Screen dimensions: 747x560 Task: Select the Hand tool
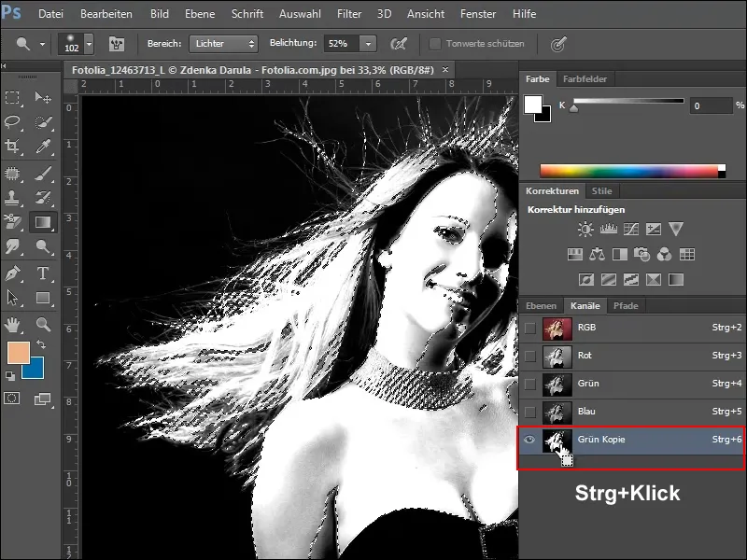[12, 325]
